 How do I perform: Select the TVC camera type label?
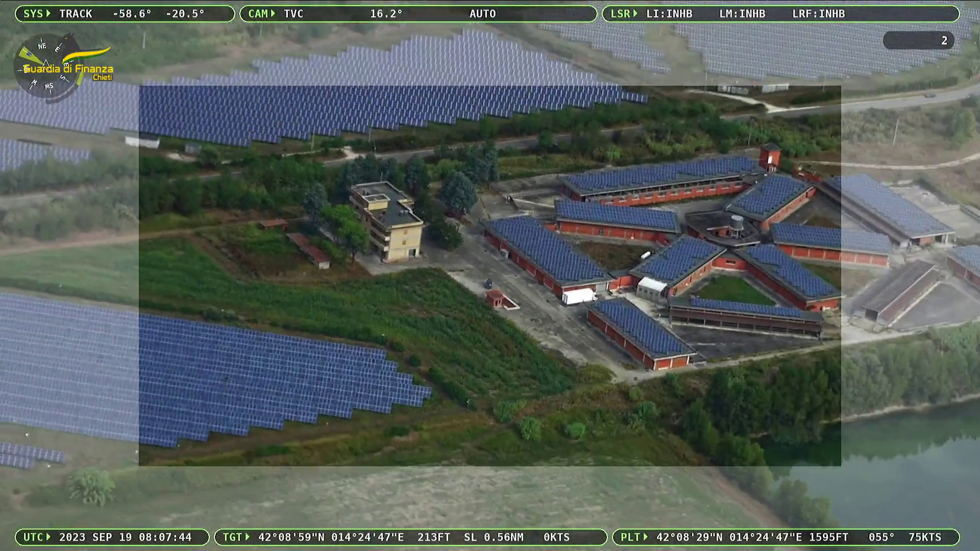[x=293, y=14]
